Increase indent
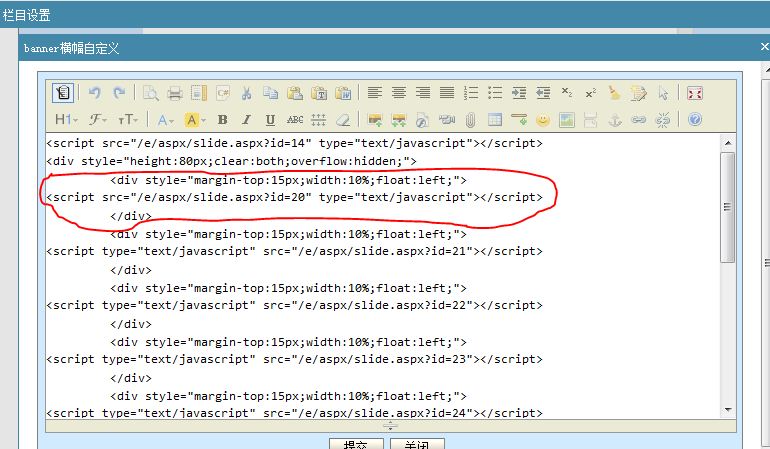This screenshot has width=770, height=449. click(519, 93)
